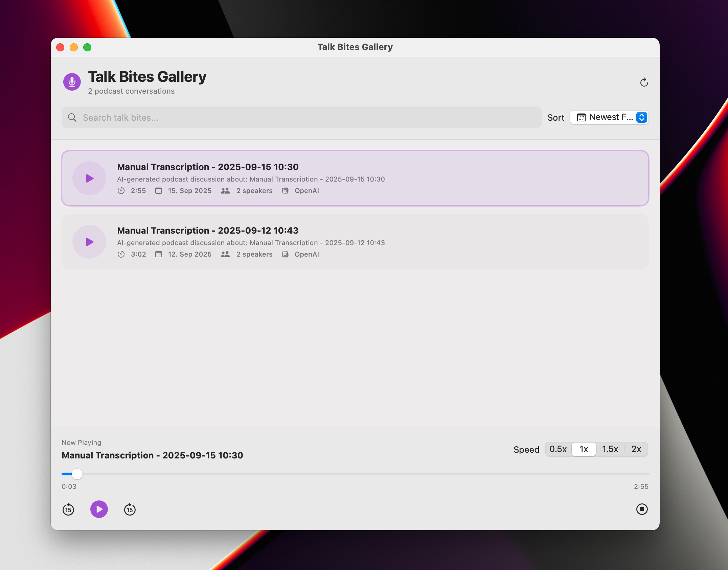
Task: Click the microphone icon beside Talk Bites Gallery
Action: (x=72, y=81)
